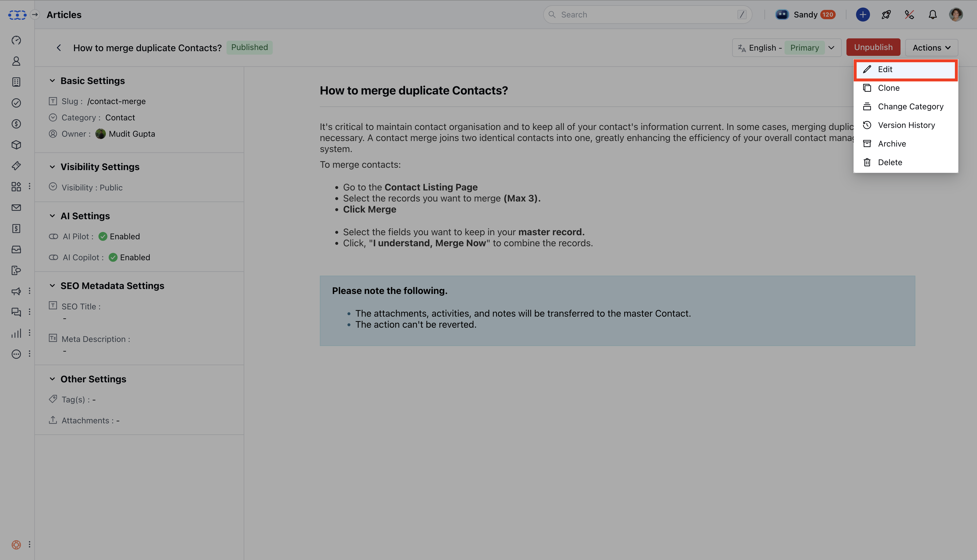Click the Actions dropdown button
This screenshot has width=977, height=560.
pyautogui.click(x=931, y=48)
